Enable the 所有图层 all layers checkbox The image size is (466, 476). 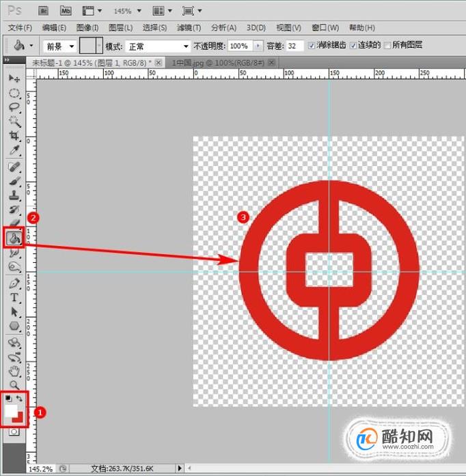point(387,46)
